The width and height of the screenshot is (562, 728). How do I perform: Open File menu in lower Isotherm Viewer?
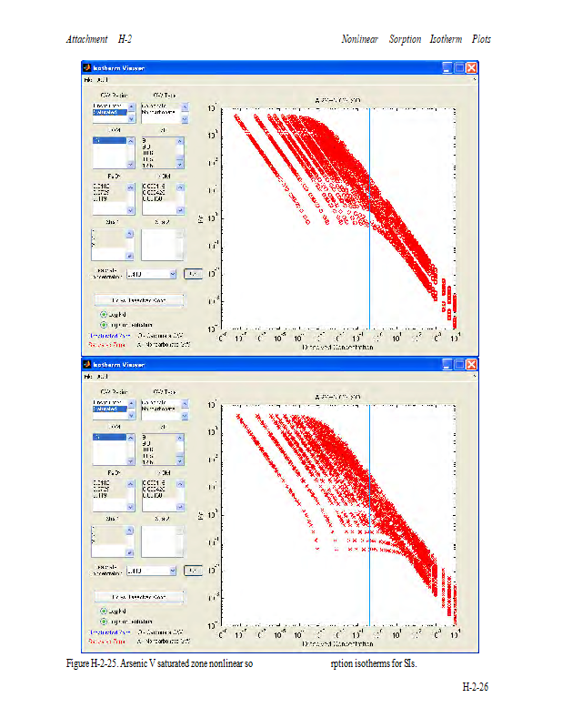(x=89, y=376)
